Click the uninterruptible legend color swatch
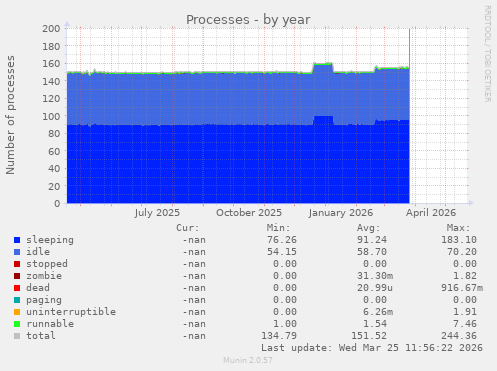This screenshot has width=497, height=371. [17, 312]
